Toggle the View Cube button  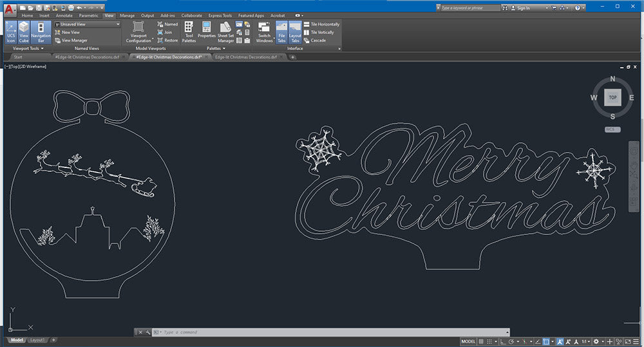point(24,32)
